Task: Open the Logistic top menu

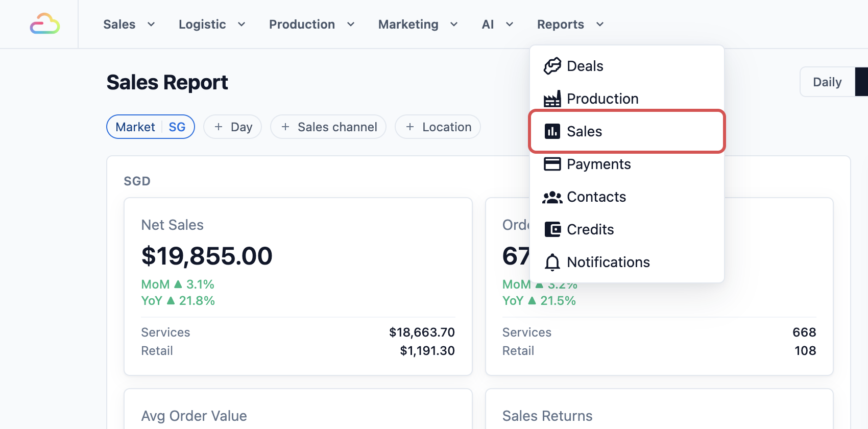Action: [x=212, y=24]
